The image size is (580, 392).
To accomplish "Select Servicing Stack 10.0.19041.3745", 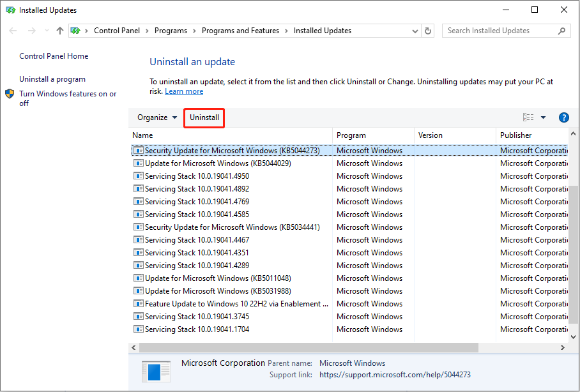I will tap(349, 317).
